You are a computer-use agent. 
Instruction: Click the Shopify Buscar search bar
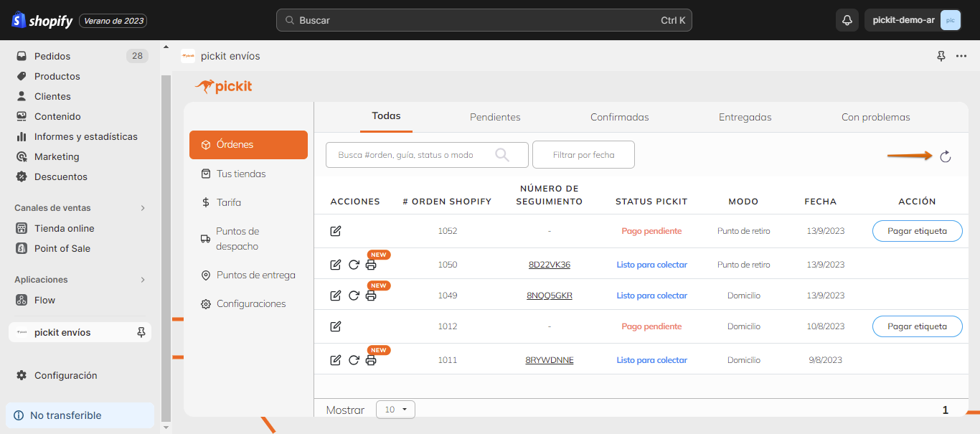pyautogui.click(x=484, y=20)
